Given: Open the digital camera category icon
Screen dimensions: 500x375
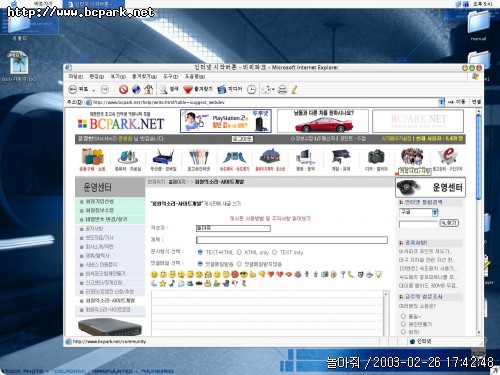Looking at the screenshot, I should pos(376,157).
